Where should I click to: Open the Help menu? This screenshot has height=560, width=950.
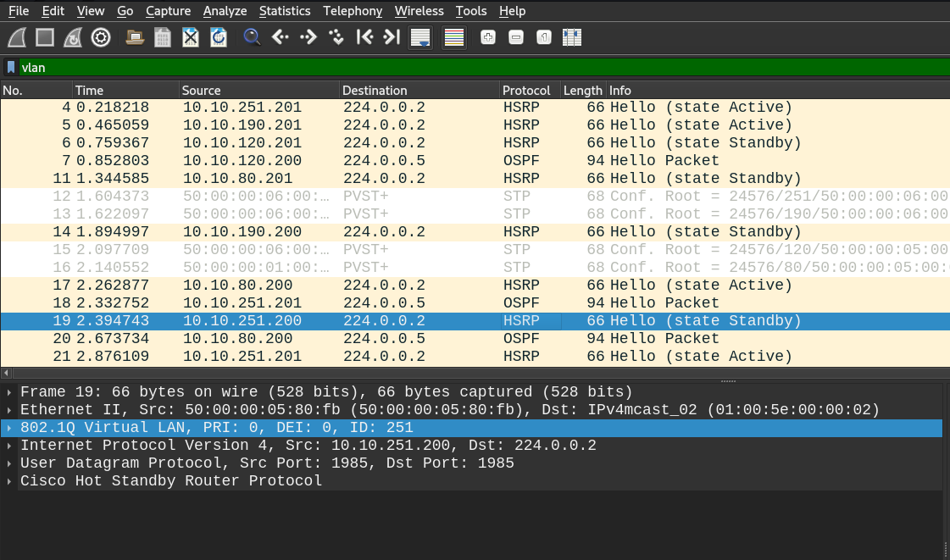(512, 11)
